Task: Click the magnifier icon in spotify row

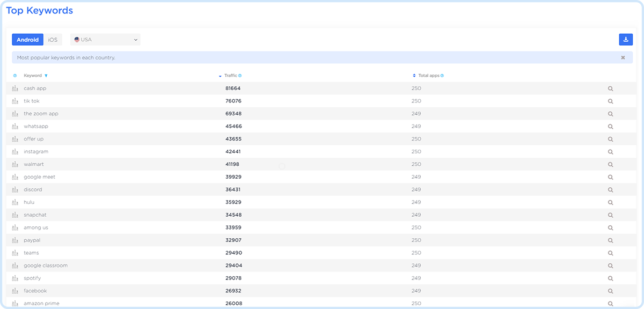Action: (610, 278)
